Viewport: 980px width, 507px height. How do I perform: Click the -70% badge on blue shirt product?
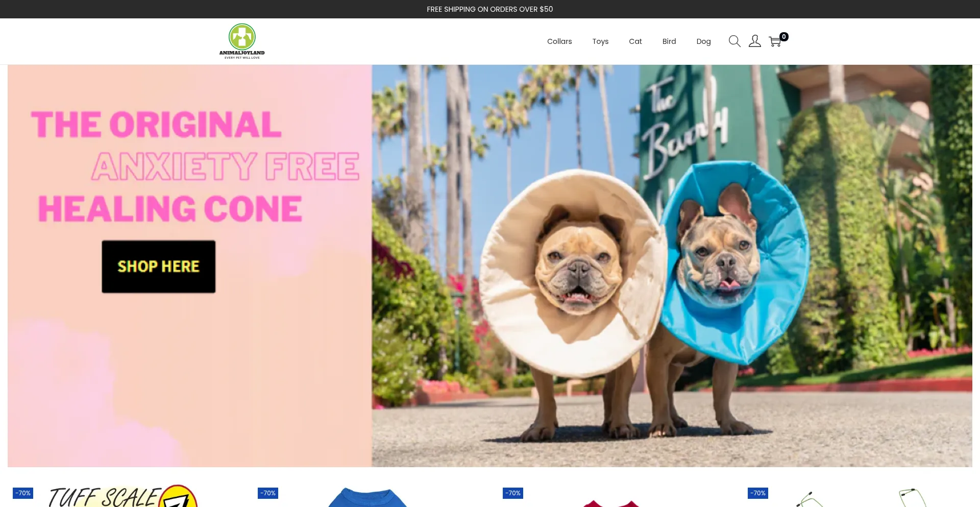[268, 493]
